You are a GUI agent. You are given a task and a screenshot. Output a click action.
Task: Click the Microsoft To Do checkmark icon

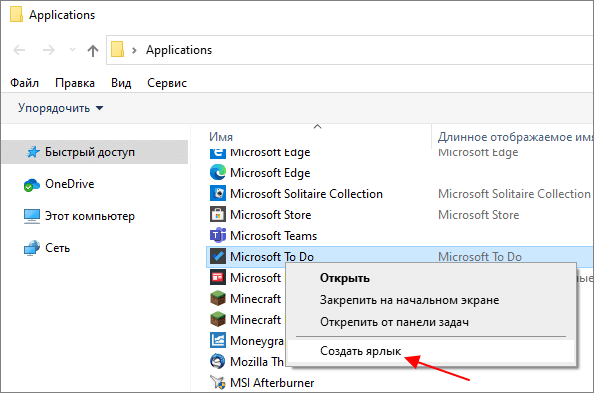[x=218, y=256]
